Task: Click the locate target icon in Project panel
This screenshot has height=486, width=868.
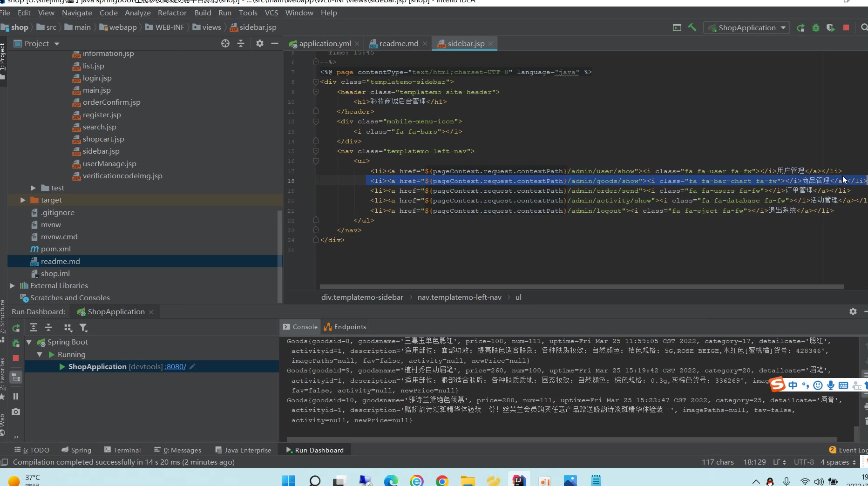Action: tap(225, 43)
